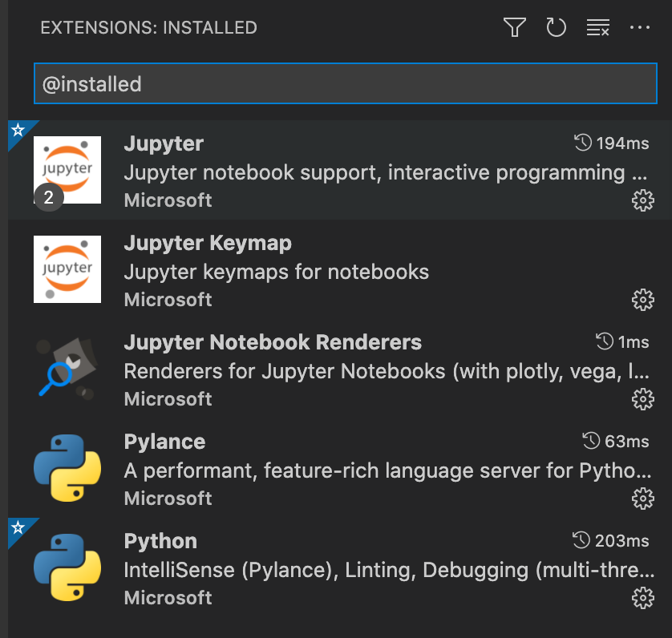Select the Pylance title
The image size is (672, 638).
click(164, 442)
